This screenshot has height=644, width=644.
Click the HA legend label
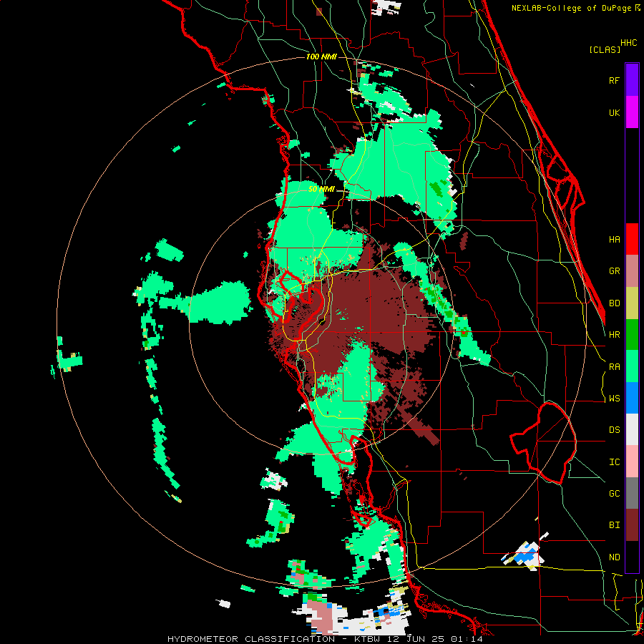[615, 240]
